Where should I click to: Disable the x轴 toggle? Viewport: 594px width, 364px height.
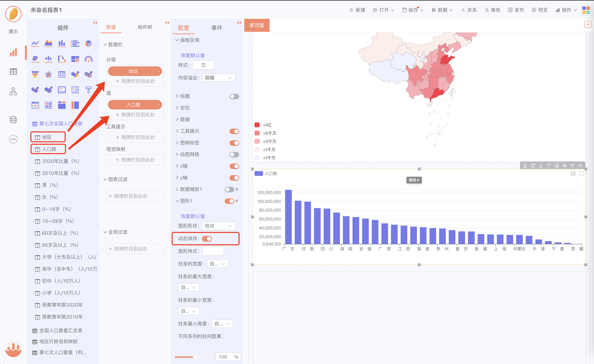pyautogui.click(x=234, y=166)
